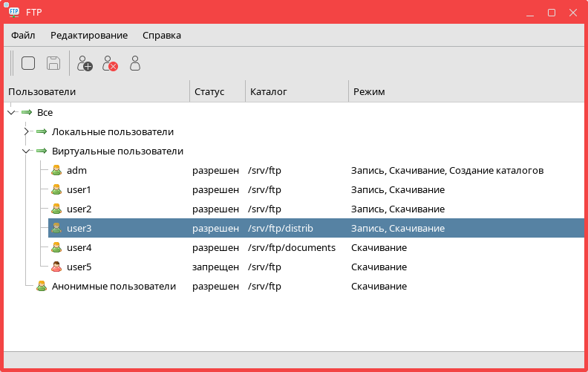Expand the 'Локальные пользователи' group
The image size is (588, 372).
[x=26, y=131]
